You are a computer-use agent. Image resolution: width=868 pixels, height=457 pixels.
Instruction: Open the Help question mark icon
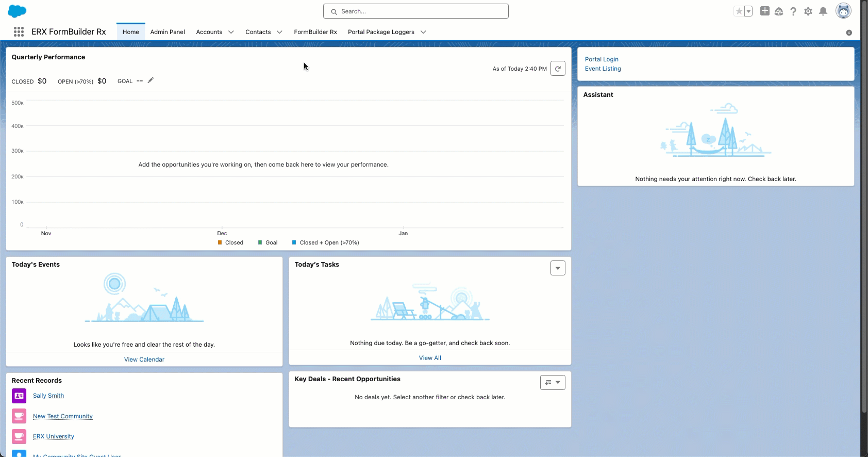(793, 11)
